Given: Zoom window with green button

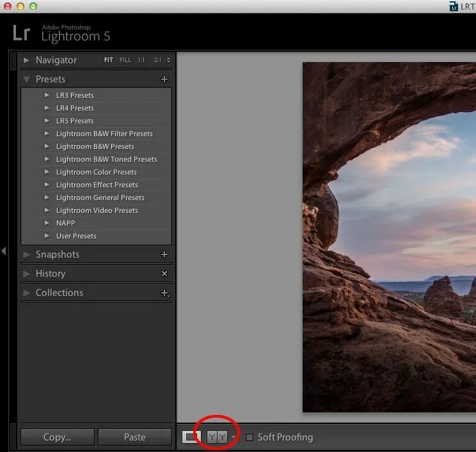Looking at the screenshot, I should [x=33, y=6].
